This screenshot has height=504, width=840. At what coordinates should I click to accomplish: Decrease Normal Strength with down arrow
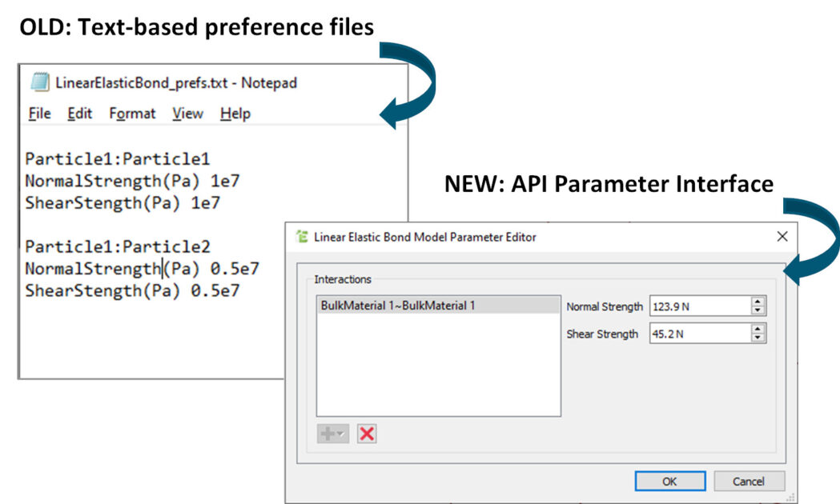click(758, 310)
